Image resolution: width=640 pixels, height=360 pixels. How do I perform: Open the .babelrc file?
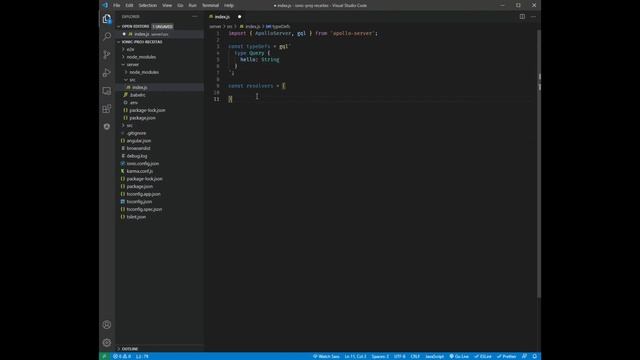(x=138, y=95)
